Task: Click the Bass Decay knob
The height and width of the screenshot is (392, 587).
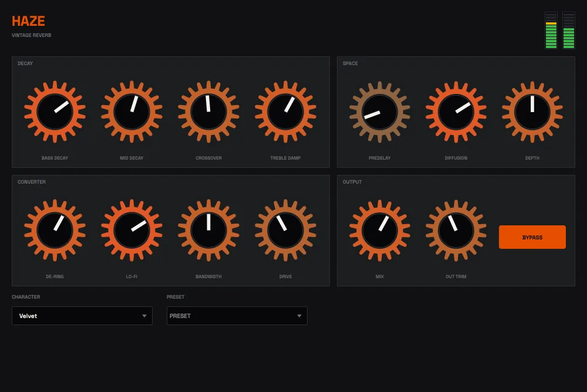Action: pos(55,111)
